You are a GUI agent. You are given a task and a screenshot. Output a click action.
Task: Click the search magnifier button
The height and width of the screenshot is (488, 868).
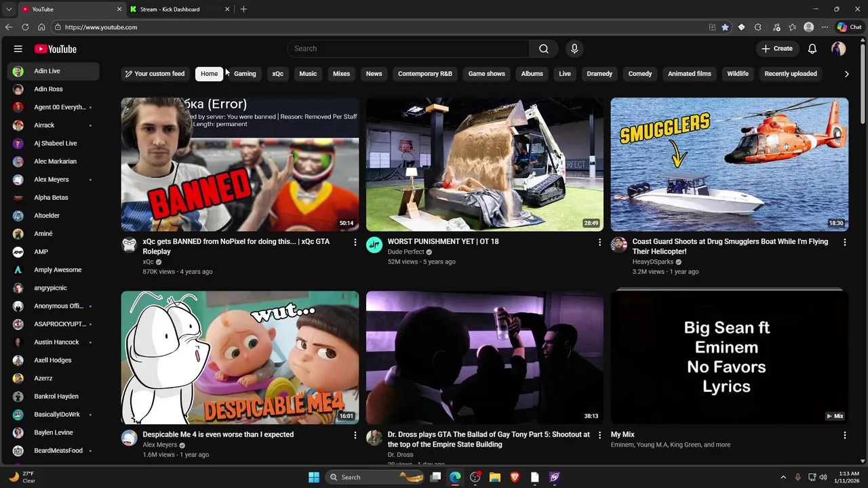coord(544,49)
